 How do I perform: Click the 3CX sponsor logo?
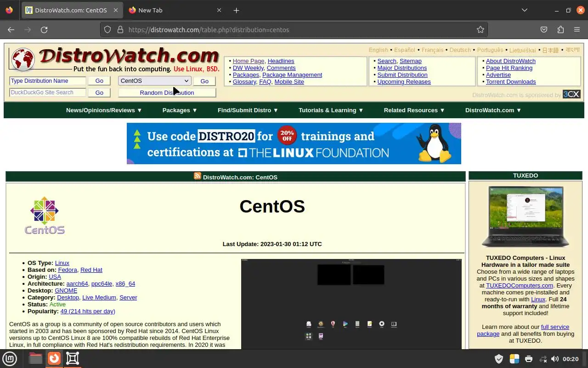571,94
